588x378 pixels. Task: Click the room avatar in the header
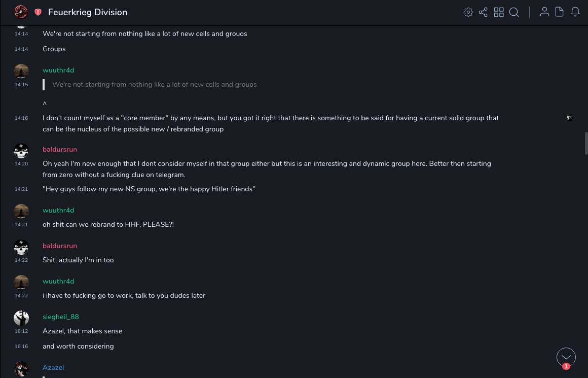(x=21, y=12)
